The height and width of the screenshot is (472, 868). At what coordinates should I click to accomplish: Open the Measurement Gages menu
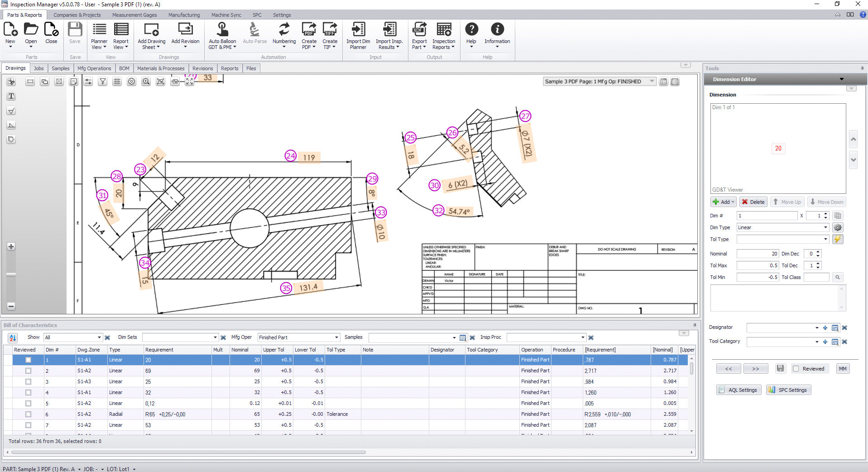134,14
